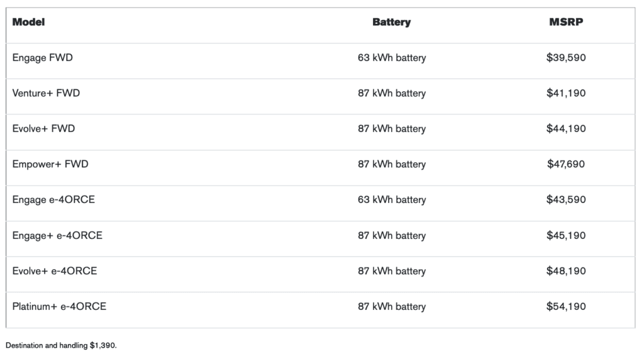The width and height of the screenshot is (644, 354).
Task: Click the $39,590 price
Action: pos(566,58)
